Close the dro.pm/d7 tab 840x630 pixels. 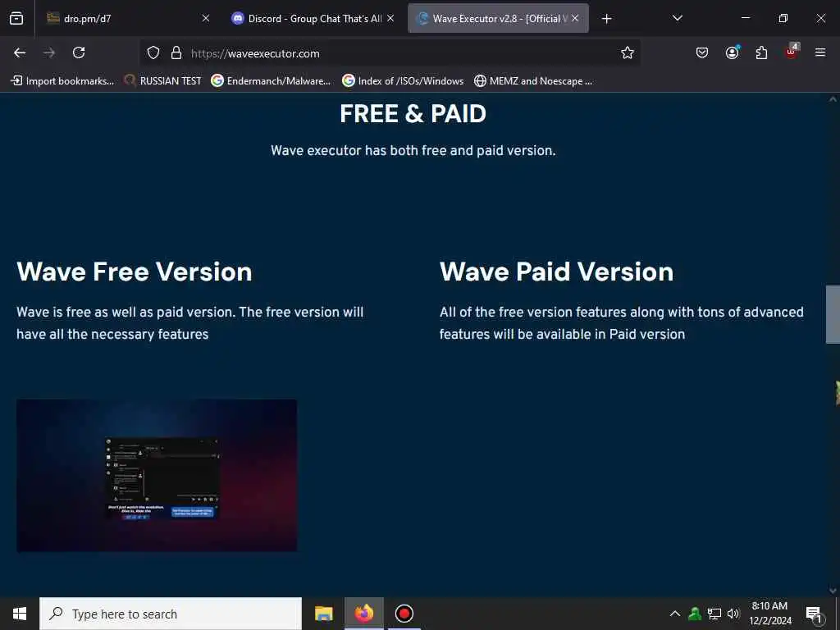(x=206, y=18)
